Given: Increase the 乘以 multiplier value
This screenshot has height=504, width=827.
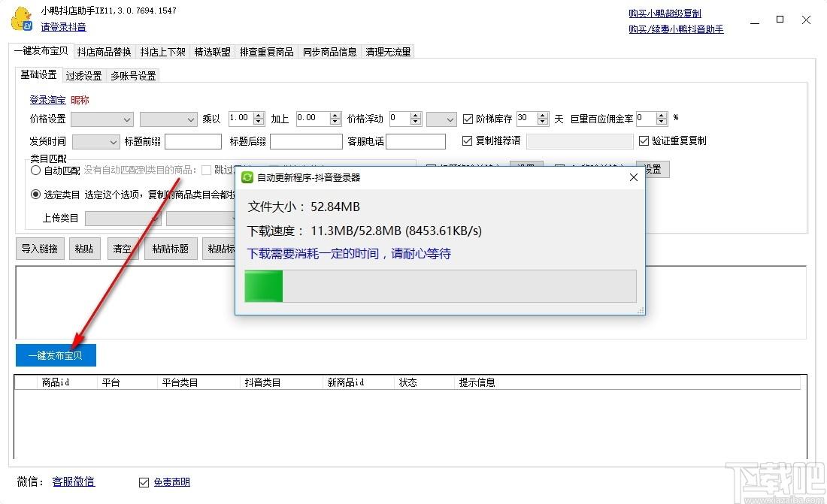Looking at the screenshot, I should (259, 116).
